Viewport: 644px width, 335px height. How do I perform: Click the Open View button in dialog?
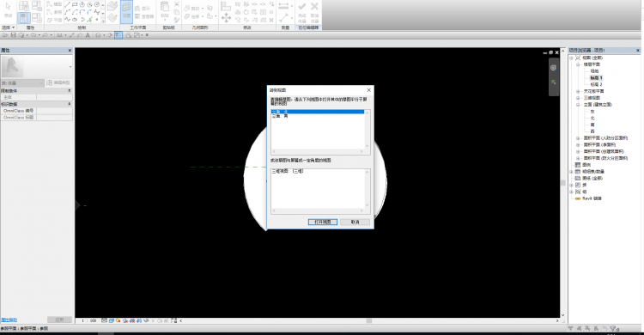tap(322, 222)
